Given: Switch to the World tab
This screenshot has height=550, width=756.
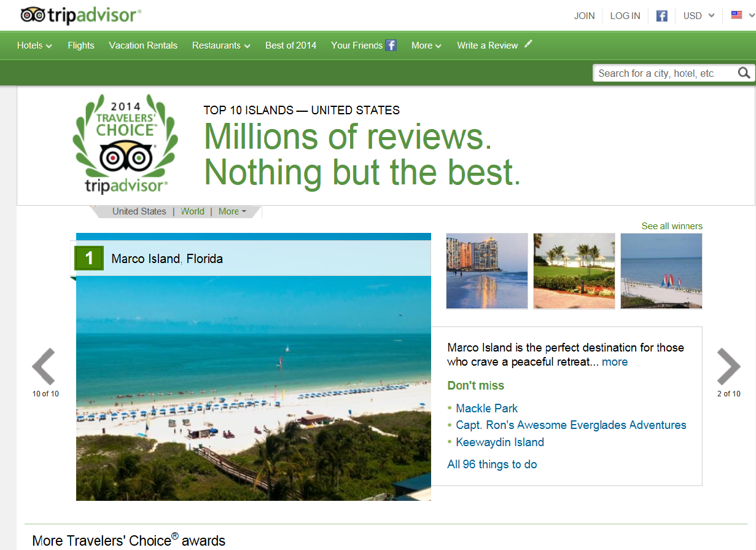Looking at the screenshot, I should coord(192,211).
